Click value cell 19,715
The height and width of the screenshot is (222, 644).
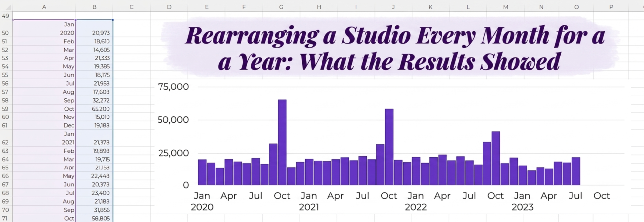pos(94,159)
